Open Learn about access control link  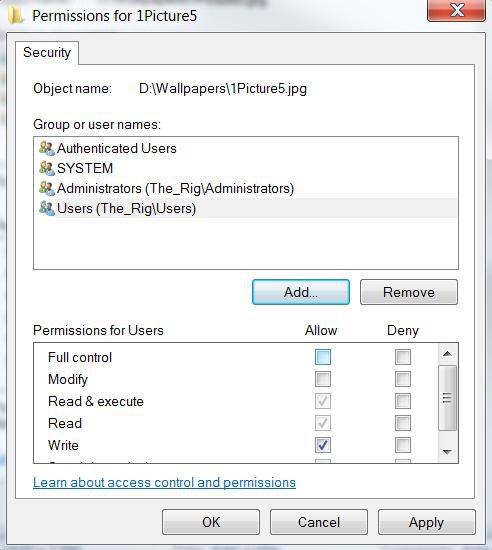(x=164, y=483)
